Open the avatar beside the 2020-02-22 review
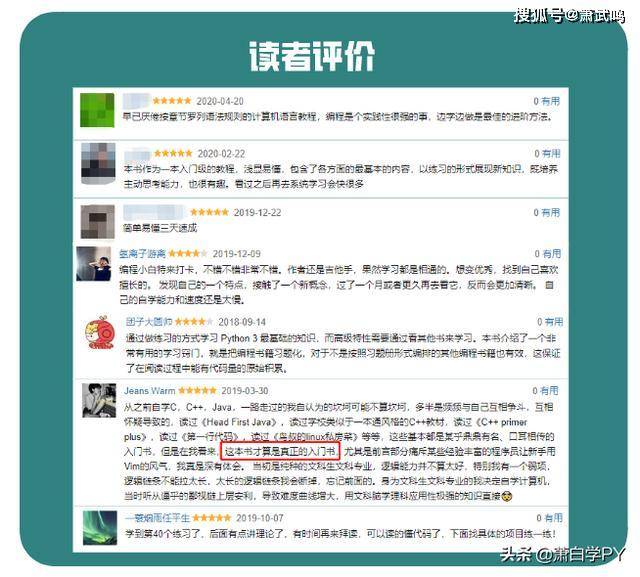This screenshot has width=640, height=577. click(97, 161)
